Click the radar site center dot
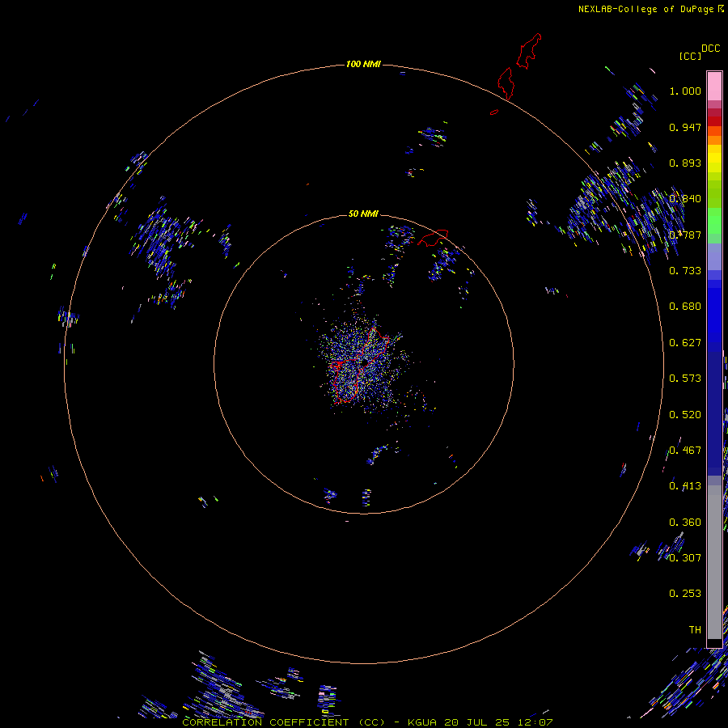This screenshot has width=728, height=728. (x=366, y=361)
